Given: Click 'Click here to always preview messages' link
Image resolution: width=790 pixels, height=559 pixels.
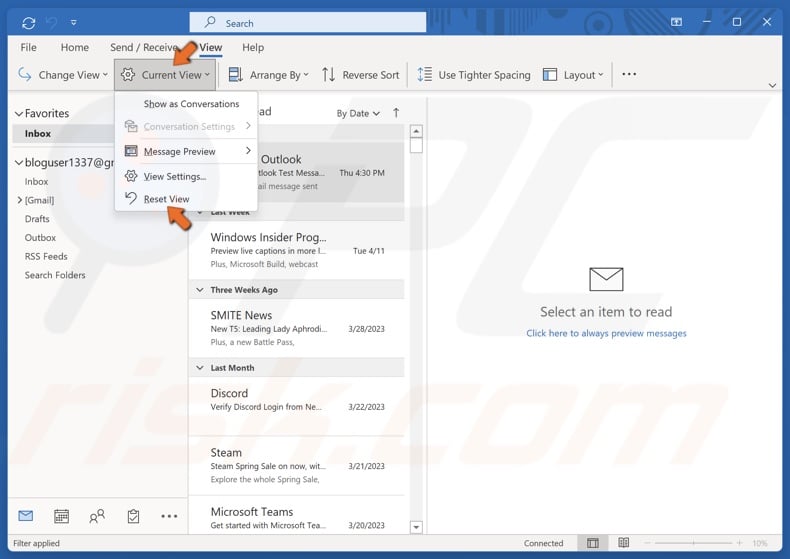Looking at the screenshot, I should tap(606, 333).
